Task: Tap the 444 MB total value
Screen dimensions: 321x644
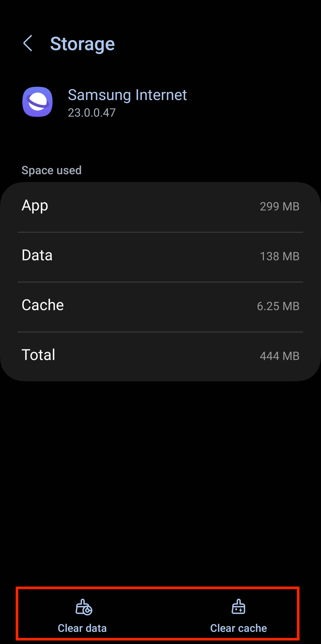Action: 279,356
